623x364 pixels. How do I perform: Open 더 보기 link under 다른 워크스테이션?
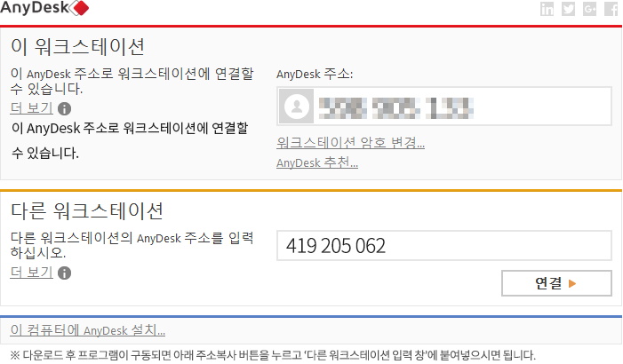32,273
